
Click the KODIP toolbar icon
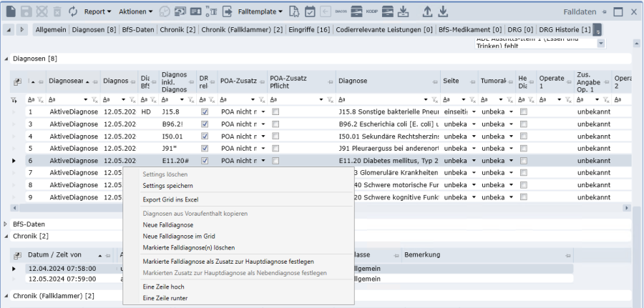click(x=371, y=11)
